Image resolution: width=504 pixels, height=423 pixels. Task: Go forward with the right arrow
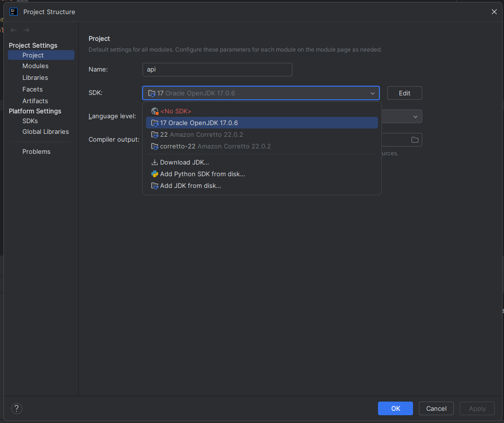[26, 30]
